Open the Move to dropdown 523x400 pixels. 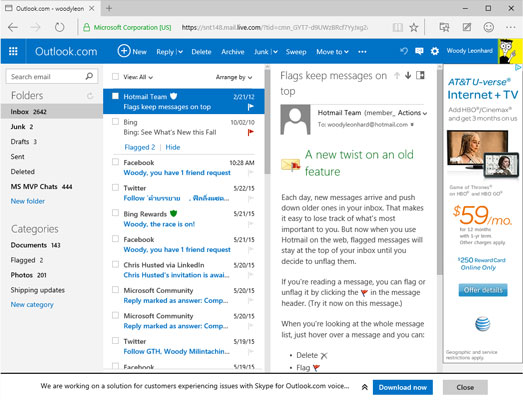[x=332, y=52]
